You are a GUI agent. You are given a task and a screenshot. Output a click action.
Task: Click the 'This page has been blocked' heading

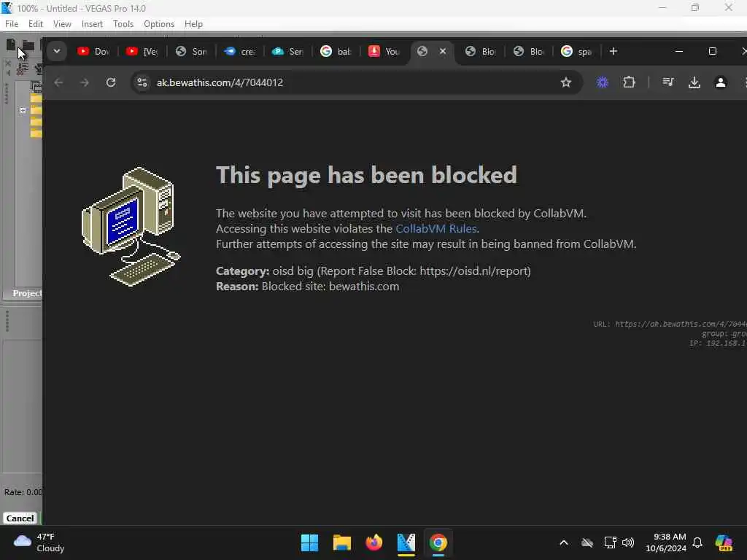[x=366, y=175]
